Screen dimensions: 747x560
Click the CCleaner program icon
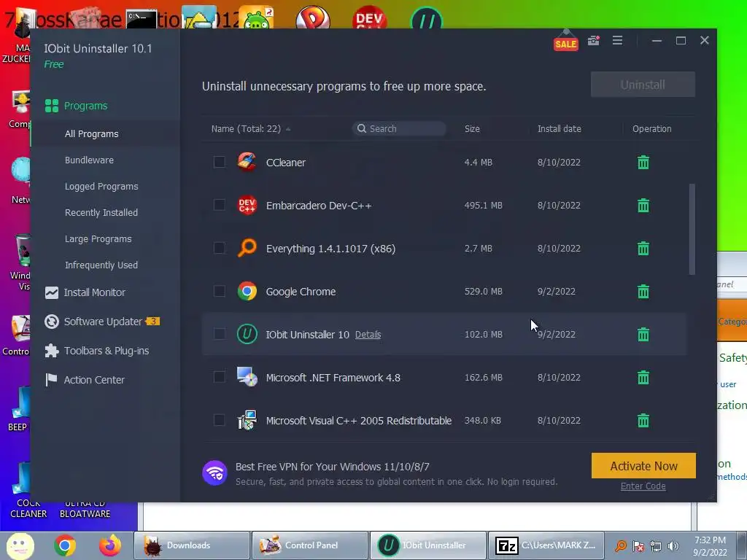[x=247, y=163]
